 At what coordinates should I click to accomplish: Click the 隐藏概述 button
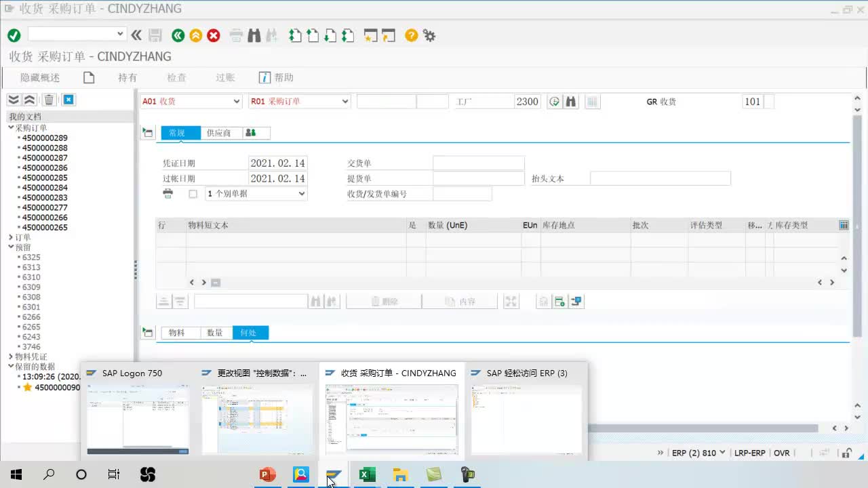(40, 77)
